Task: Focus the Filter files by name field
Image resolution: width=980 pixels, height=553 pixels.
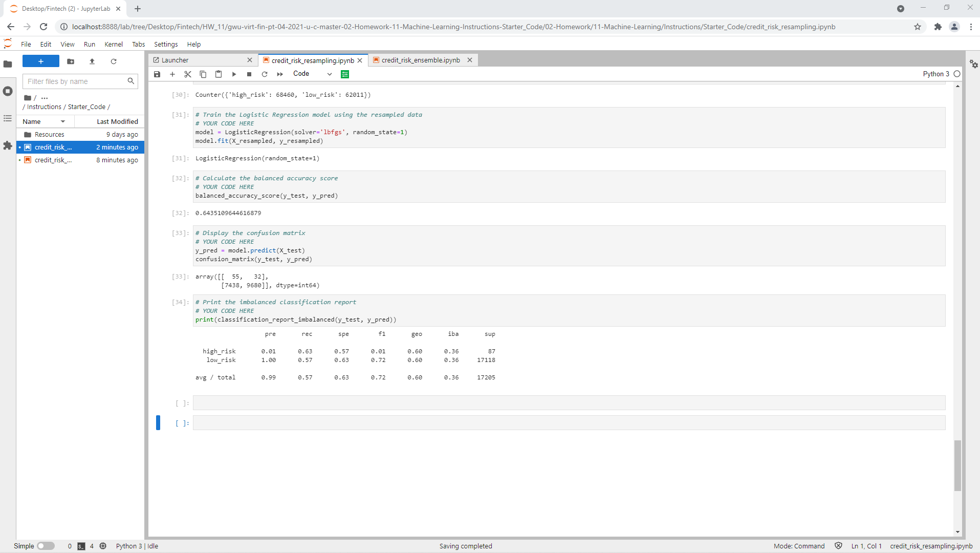Action: click(x=80, y=81)
